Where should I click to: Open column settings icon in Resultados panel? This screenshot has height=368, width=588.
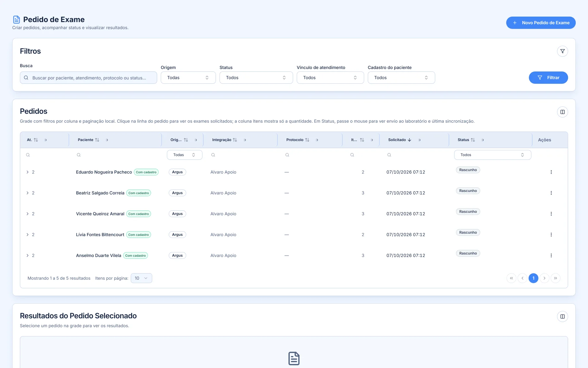[562, 316]
